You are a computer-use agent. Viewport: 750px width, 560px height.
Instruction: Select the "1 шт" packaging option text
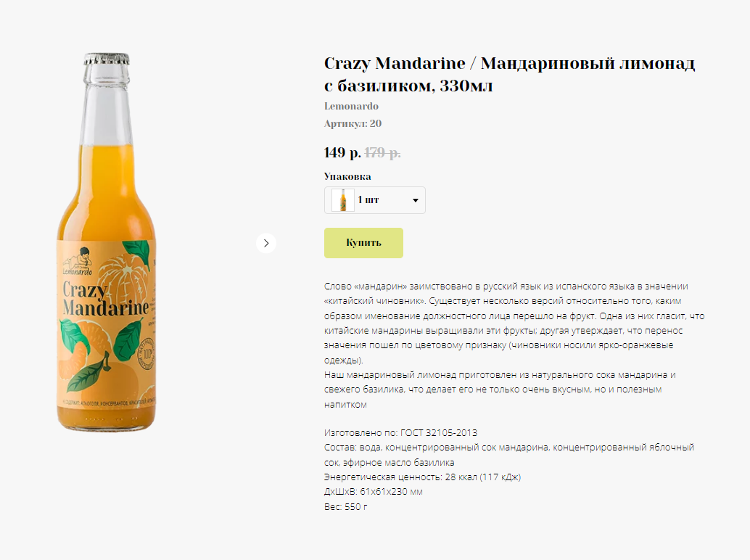[x=368, y=200]
